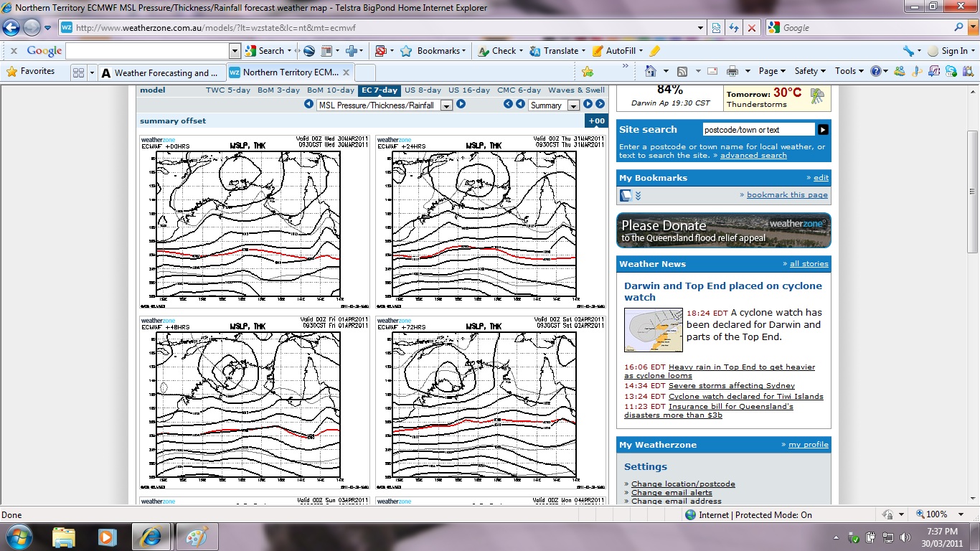The height and width of the screenshot is (551, 980).
Task: Select the BoM 3-day model tab
Action: 278,90
